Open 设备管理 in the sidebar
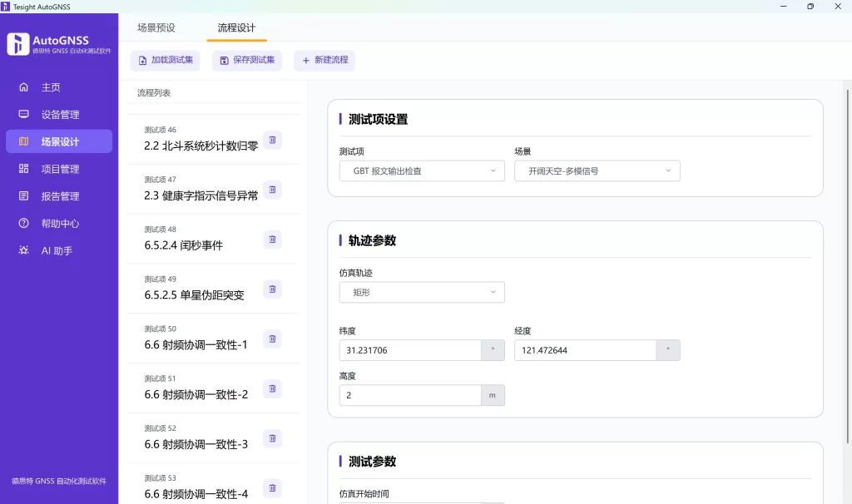This screenshot has height=504, width=852. tap(59, 114)
